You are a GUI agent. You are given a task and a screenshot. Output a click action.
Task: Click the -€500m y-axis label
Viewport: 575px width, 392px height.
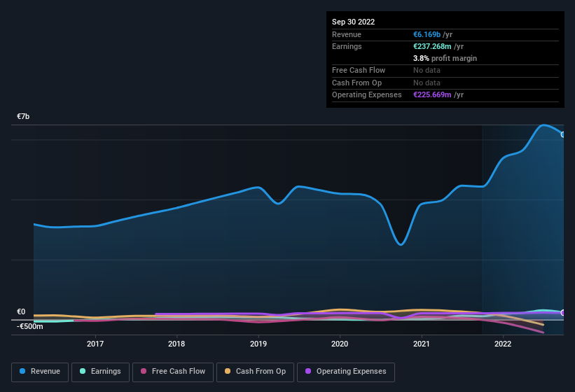tap(29, 326)
